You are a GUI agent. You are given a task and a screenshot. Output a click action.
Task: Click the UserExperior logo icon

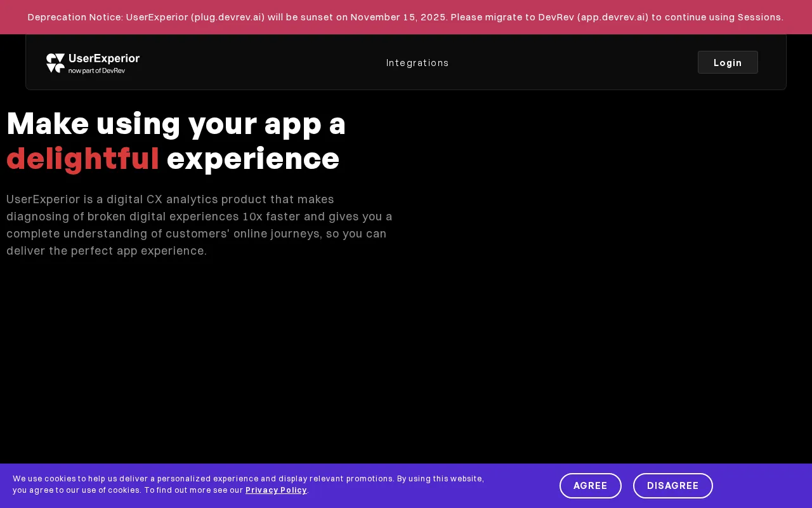[55, 63]
